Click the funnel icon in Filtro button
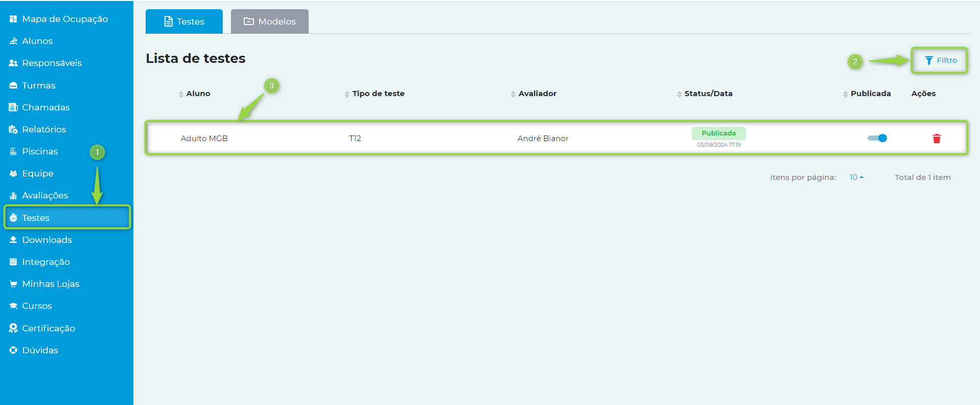Image resolution: width=980 pixels, height=405 pixels. tap(929, 60)
